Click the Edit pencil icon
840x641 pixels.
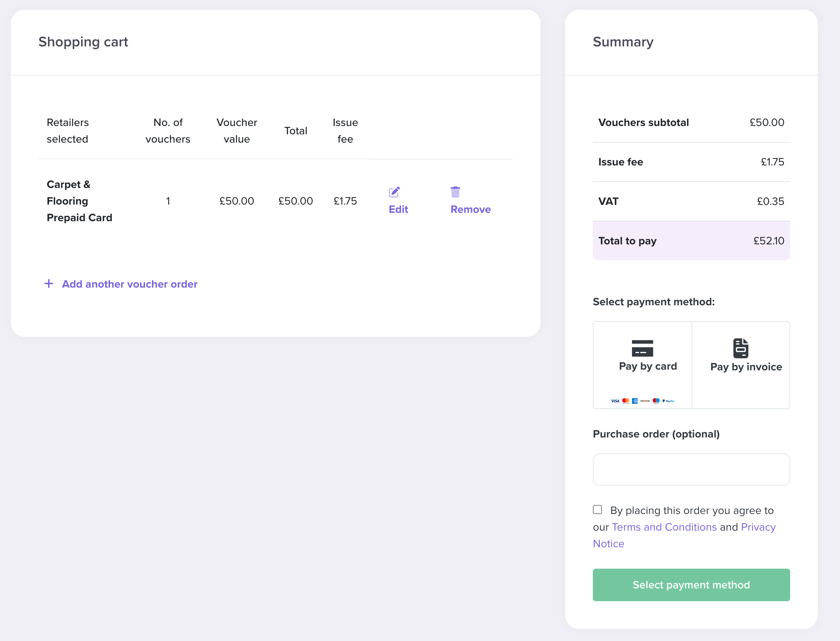(x=394, y=192)
